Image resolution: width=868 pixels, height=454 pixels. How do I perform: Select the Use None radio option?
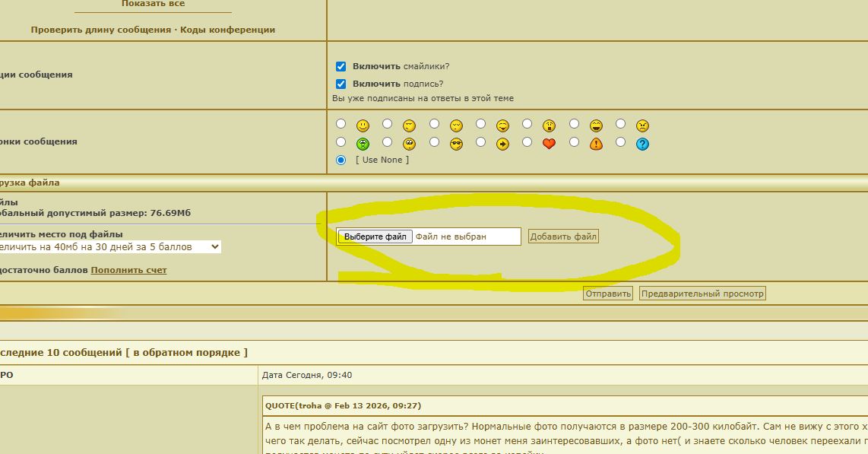pos(341,160)
